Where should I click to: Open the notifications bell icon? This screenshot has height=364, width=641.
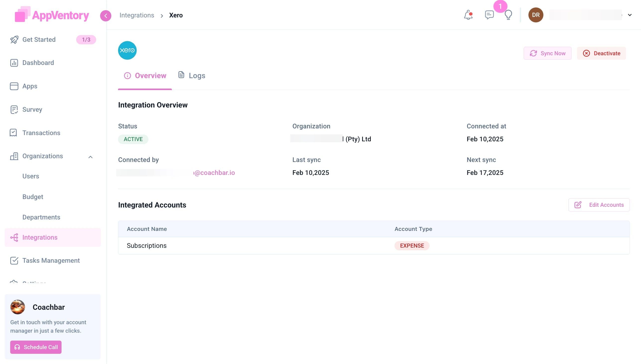click(468, 15)
